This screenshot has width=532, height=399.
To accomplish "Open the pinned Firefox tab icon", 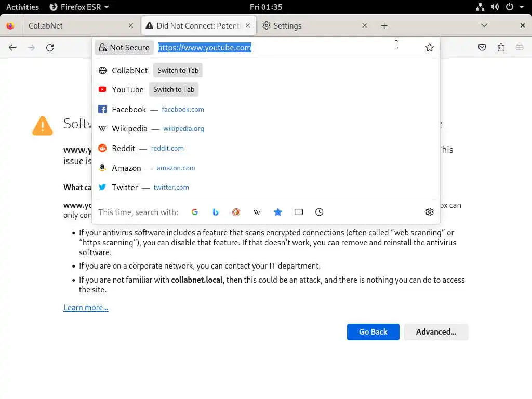I will pos(10,26).
